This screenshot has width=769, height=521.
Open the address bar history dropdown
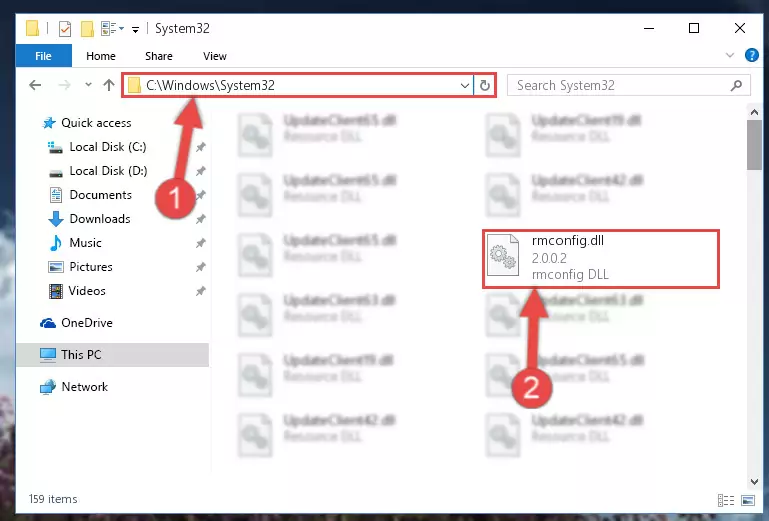pos(465,85)
